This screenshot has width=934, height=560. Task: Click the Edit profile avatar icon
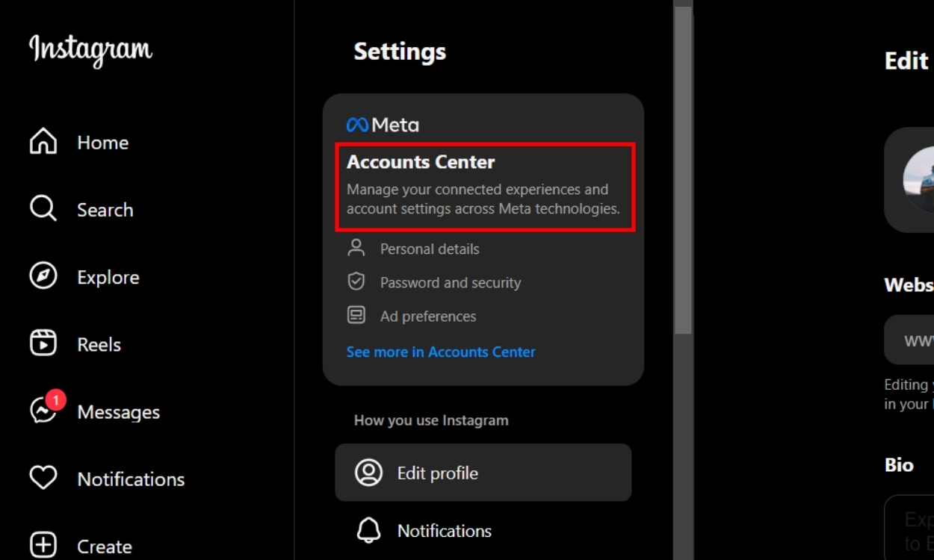368,473
